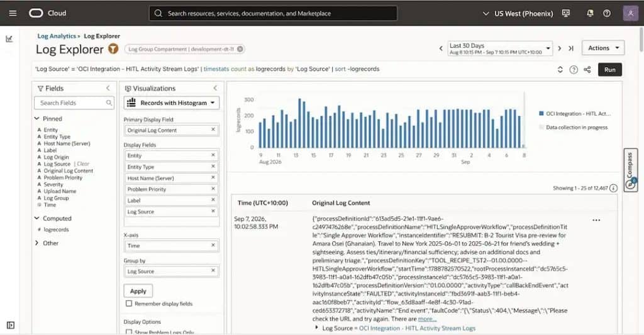This screenshot has height=335, width=644.
Task: Open the Compass side tab
Action: 630,170
